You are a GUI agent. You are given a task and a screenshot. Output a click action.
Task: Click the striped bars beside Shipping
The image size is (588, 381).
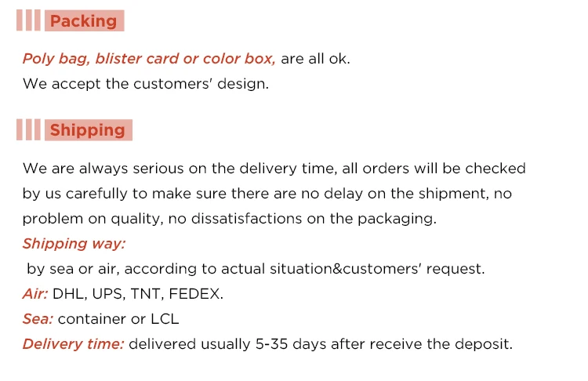pyautogui.click(x=28, y=130)
